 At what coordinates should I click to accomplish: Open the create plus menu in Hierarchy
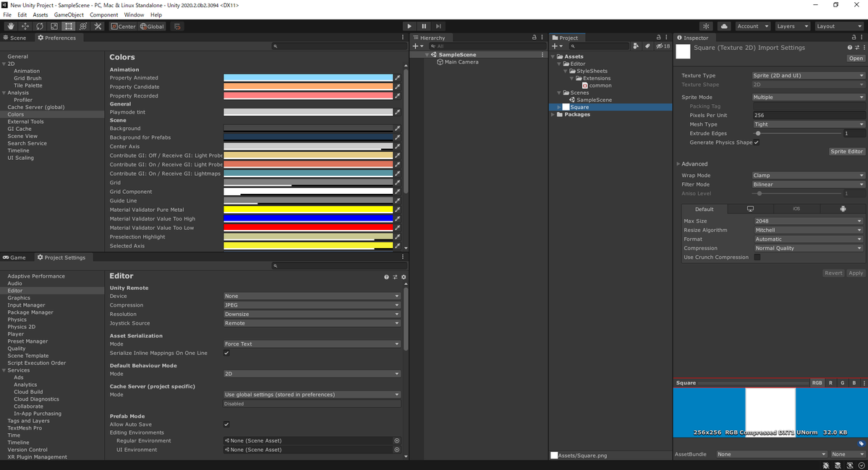pyautogui.click(x=417, y=46)
